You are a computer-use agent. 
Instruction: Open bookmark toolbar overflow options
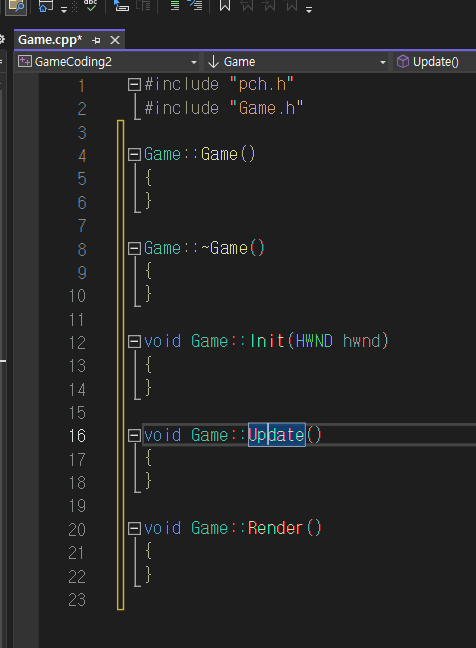(x=309, y=9)
